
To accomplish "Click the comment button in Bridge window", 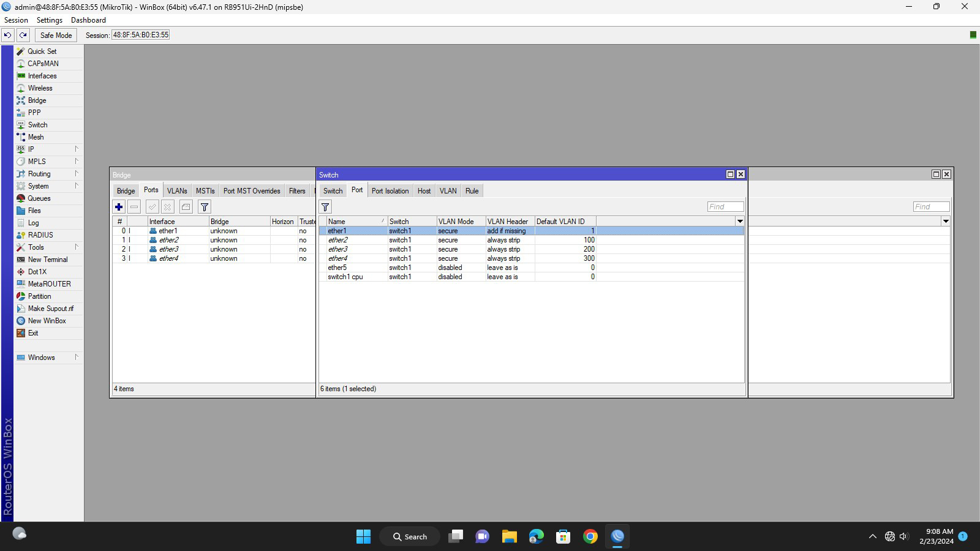I will [186, 207].
